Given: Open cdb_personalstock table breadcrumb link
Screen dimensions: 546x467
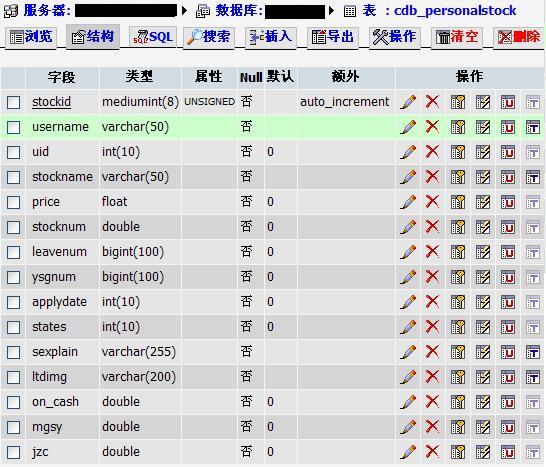Looking at the screenshot, I should pyautogui.click(x=455, y=10).
